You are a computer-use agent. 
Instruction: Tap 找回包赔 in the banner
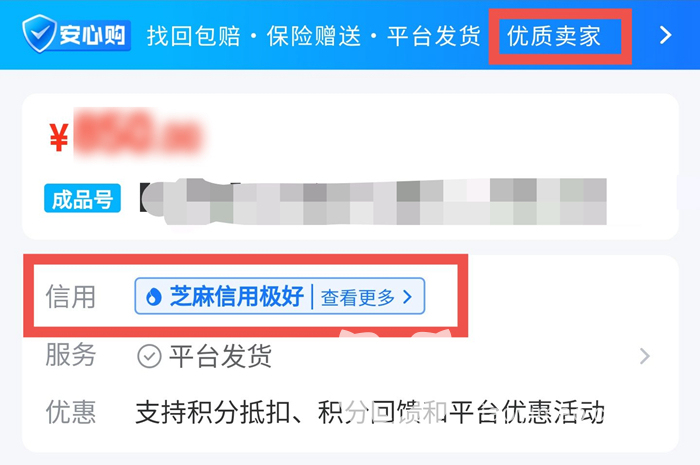(194, 36)
